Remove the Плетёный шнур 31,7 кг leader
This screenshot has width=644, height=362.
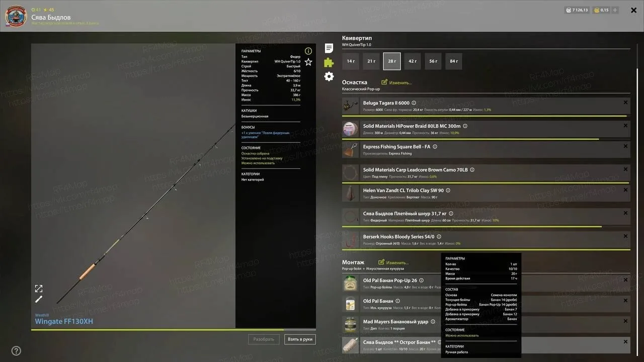[x=625, y=213]
